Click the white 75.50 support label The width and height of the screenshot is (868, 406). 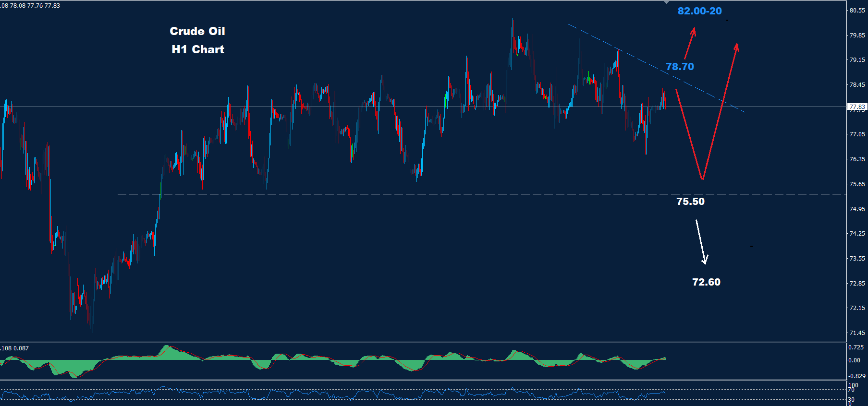click(x=690, y=202)
